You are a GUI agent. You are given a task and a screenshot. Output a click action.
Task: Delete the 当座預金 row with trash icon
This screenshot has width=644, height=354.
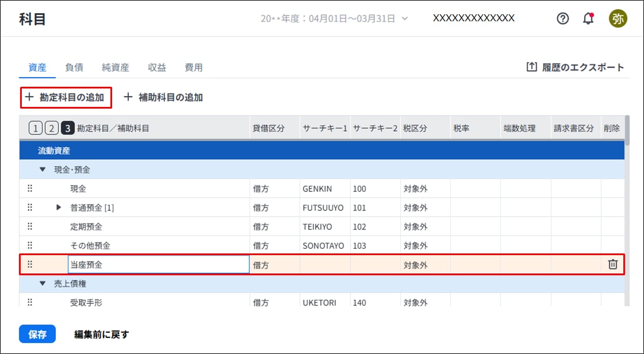coord(613,264)
